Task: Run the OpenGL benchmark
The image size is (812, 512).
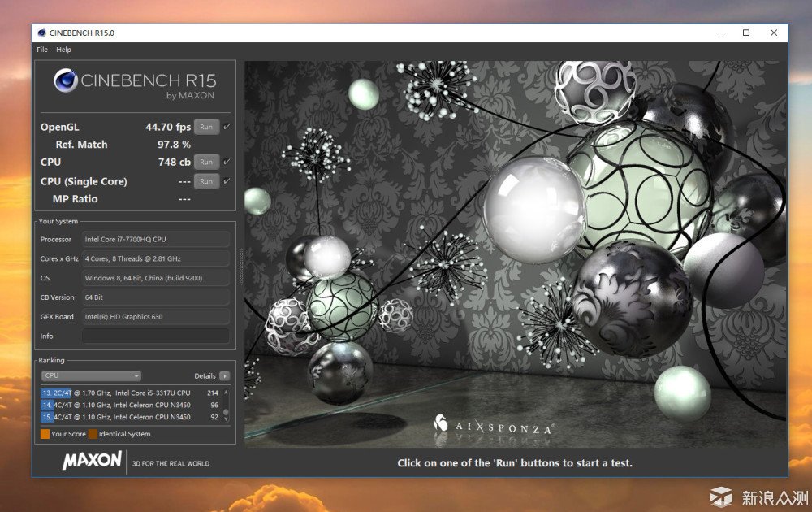Action: (x=206, y=127)
